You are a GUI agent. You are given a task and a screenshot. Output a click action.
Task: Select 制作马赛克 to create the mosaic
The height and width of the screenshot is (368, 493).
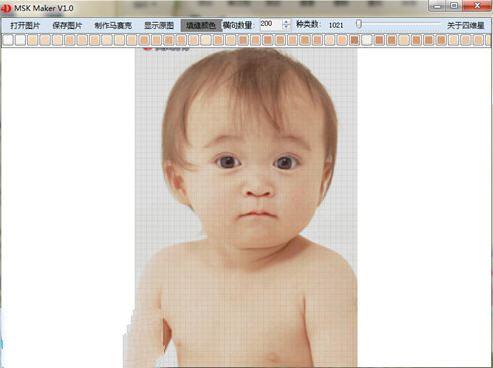click(113, 25)
